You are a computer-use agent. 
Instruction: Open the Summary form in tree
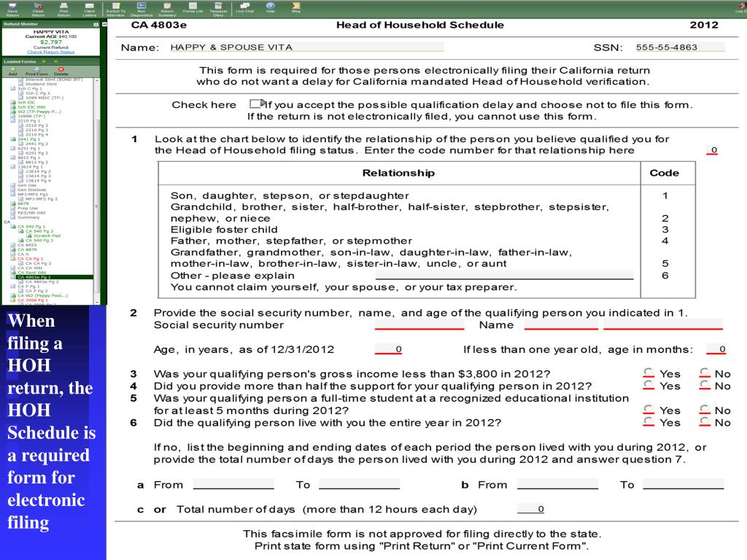pos(28,217)
